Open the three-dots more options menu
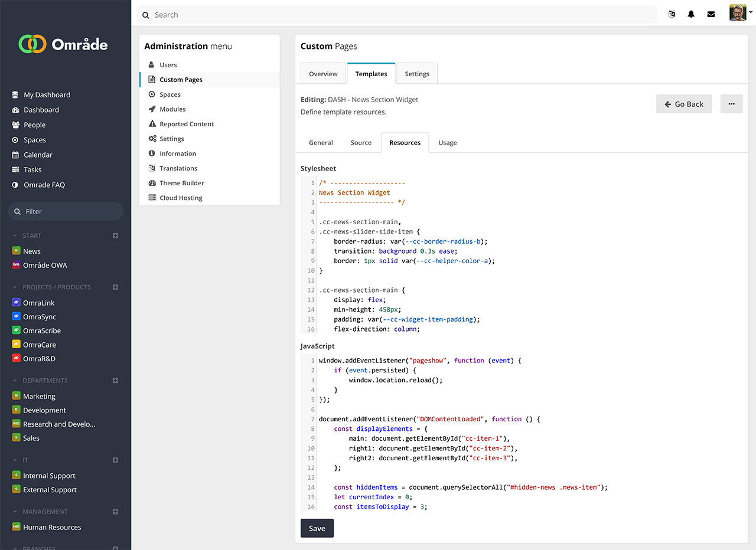Screen dimensions: 756x550 click(731, 104)
